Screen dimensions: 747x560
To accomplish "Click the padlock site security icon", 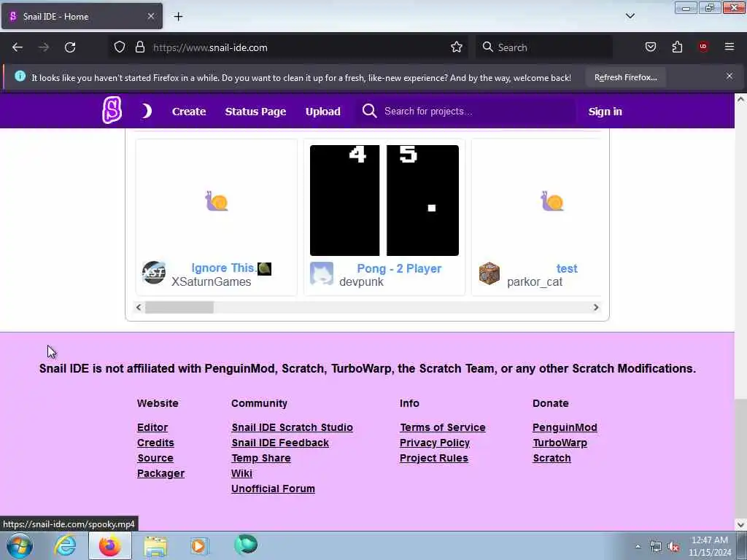I will [x=140, y=47].
